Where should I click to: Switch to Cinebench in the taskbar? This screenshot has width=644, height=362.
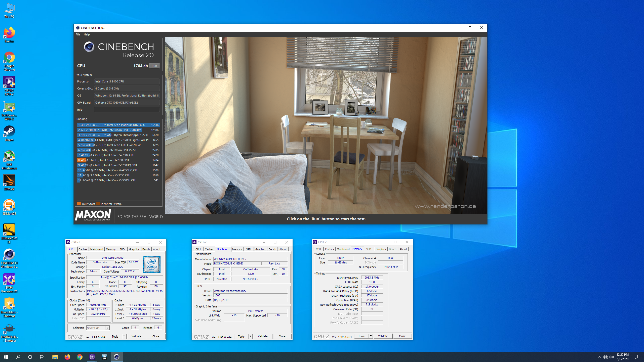tap(116, 357)
